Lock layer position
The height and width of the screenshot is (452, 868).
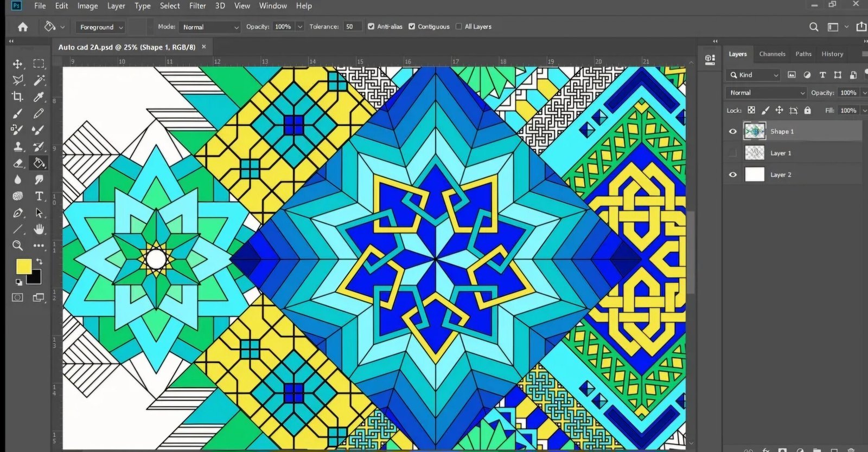[x=779, y=110]
